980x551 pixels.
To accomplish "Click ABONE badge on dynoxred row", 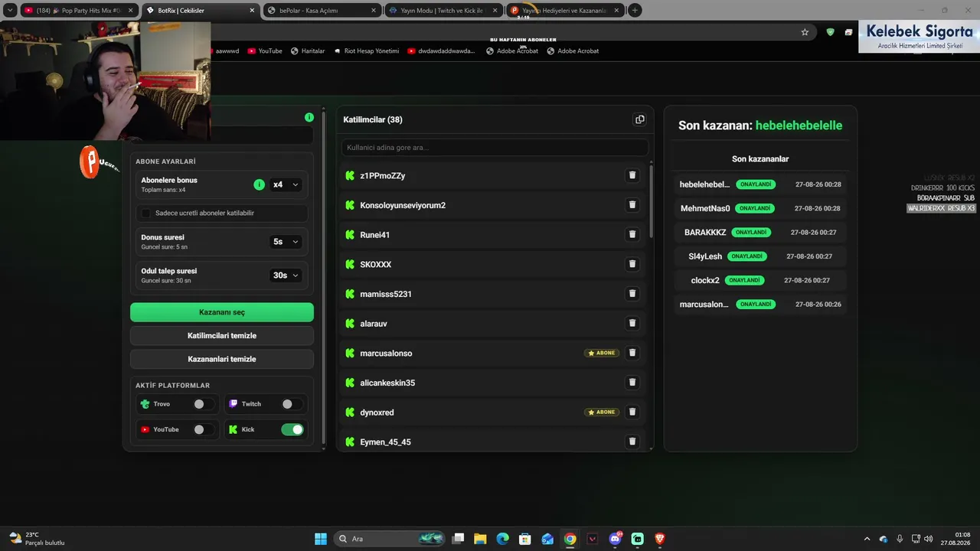I will (602, 412).
